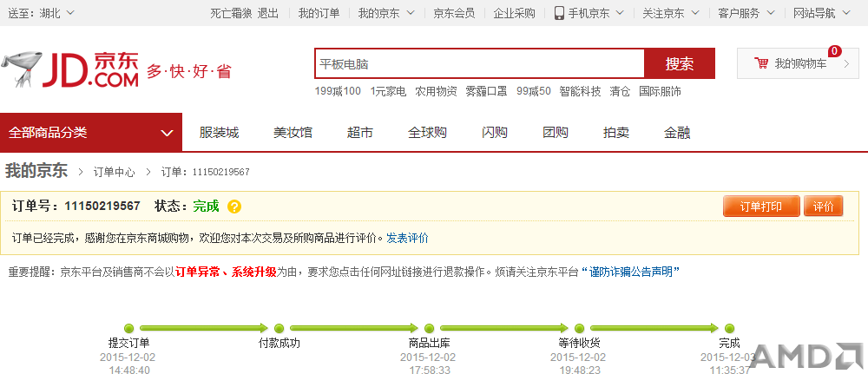This screenshot has height=374, width=868.
Task: Click hot search term 199减100
Action: click(338, 91)
